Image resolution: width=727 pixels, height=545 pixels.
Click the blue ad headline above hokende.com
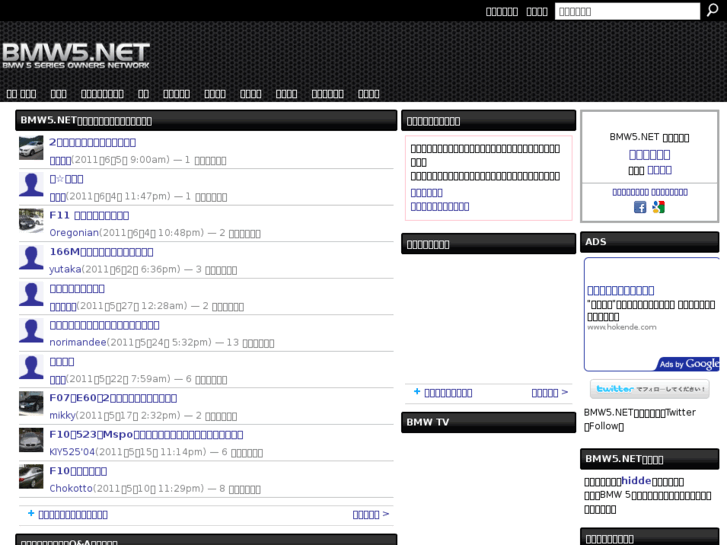coord(620,291)
